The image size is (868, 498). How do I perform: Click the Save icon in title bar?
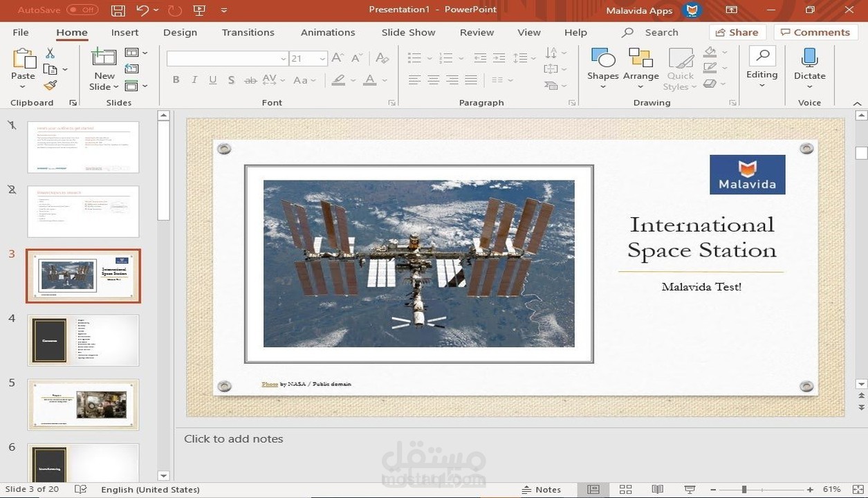click(x=118, y=10)
